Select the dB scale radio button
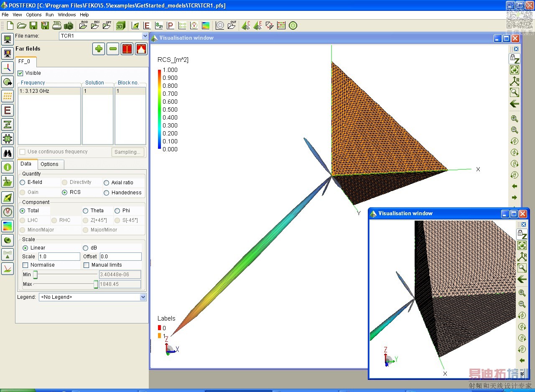535x392 pixels. 86,248
